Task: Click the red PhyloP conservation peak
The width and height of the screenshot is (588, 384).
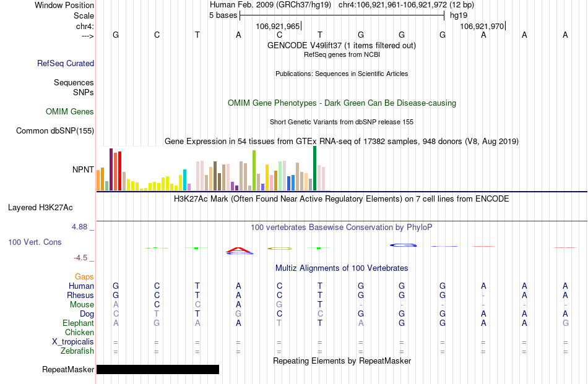Action: pos(238,250)
